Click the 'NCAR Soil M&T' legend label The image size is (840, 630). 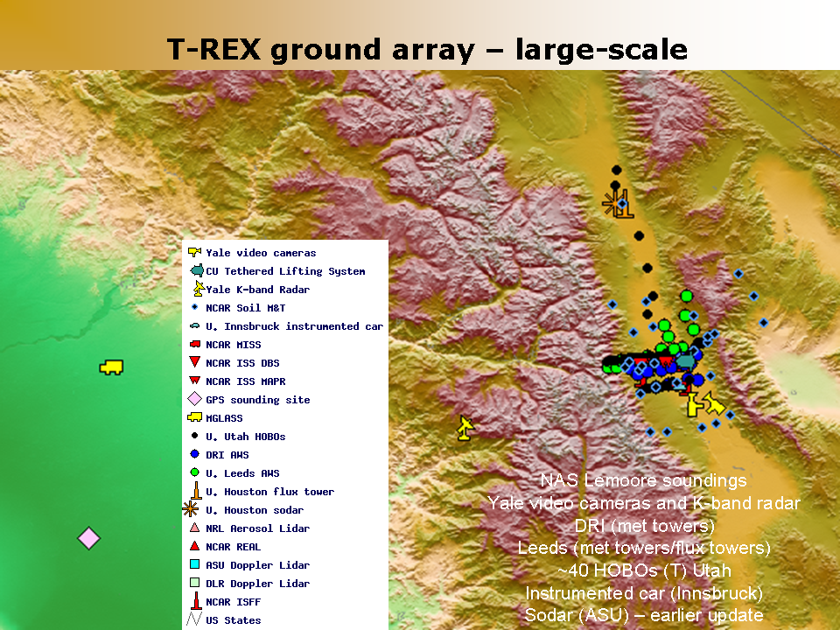pyautogui.click(x=245, y=308)
